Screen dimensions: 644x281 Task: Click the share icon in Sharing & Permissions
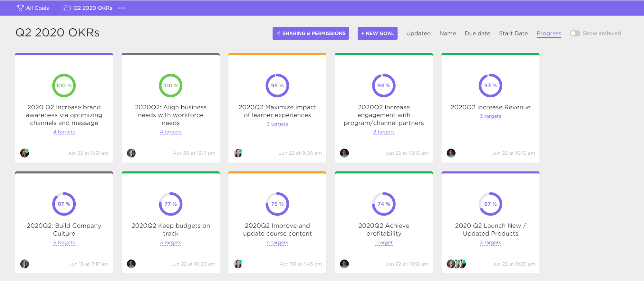[x=278, y=33]
